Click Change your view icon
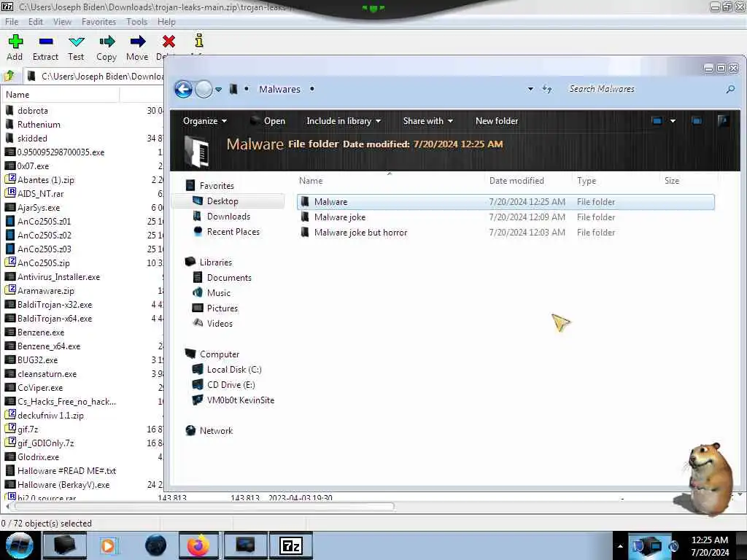 pos(657,121)
